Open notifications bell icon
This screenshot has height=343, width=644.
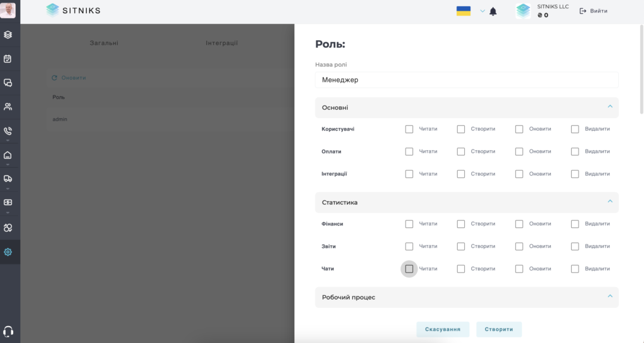pos(493,11)
